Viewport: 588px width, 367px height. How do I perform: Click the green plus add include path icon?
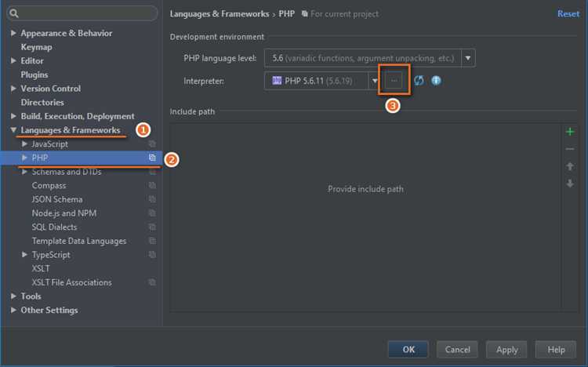pyautogui.click(x=570, y=132)
